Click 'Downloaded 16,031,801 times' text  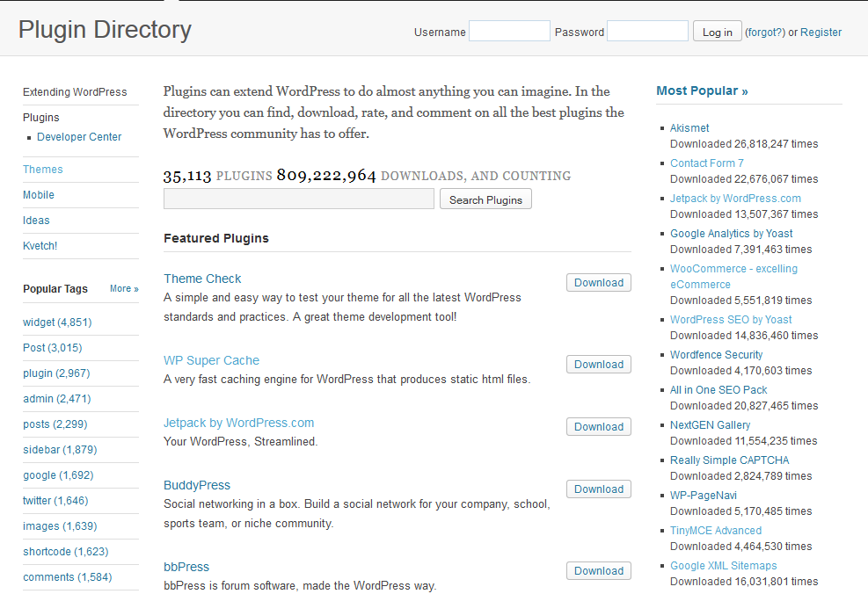[744, 582]
